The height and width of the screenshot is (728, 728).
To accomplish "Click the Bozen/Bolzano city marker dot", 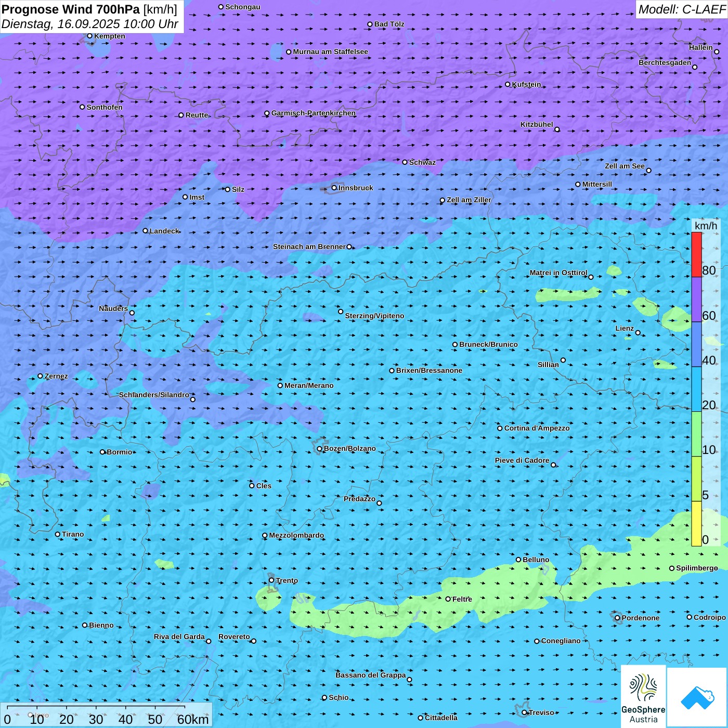I will coord(319,449).
